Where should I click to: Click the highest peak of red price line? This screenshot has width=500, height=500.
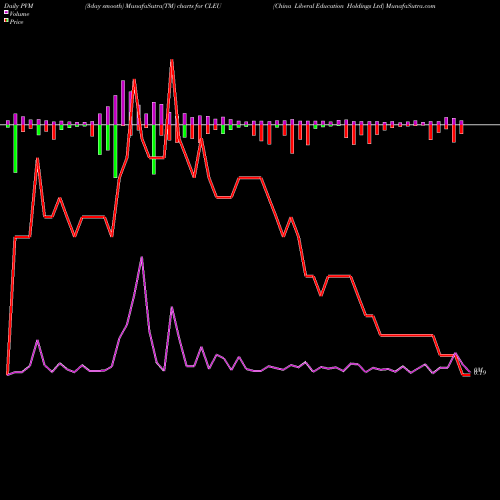172,60
